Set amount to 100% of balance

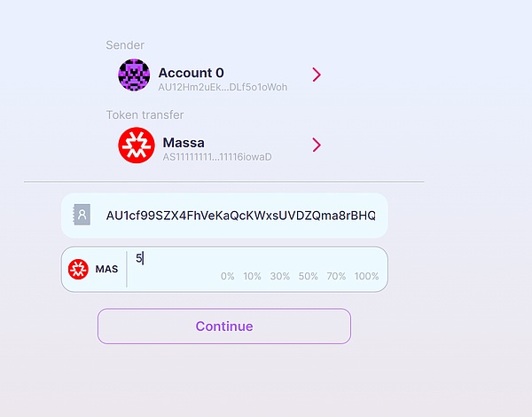[x=366, y=277]
